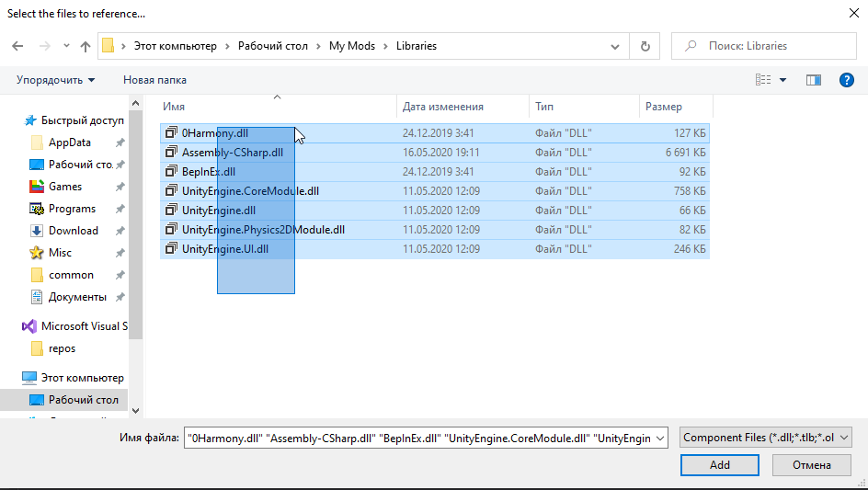The height and width of the screenshot is (490, 868).
Task: Open the recent locations chevron
Action: (x=66, y=46)
